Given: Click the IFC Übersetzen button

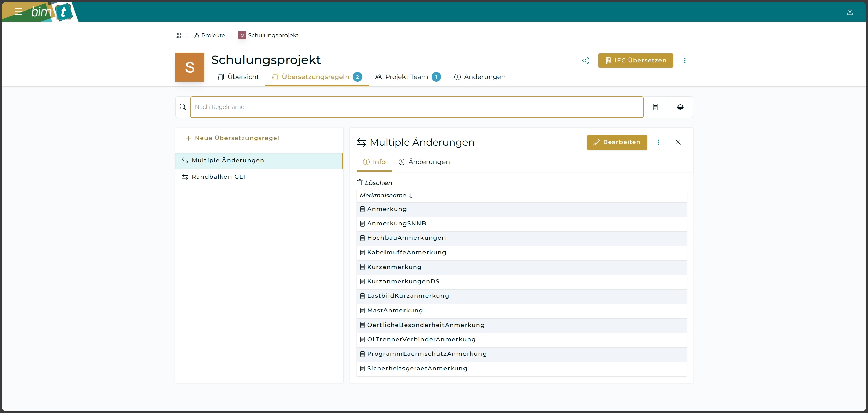Looking at the screenshot, I should [635, 60].
